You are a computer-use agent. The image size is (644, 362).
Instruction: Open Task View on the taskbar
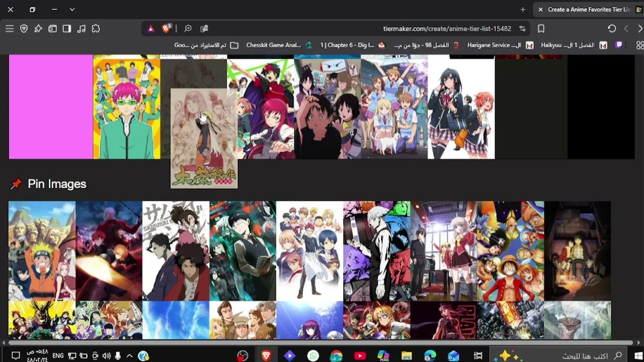coord(478,355)
